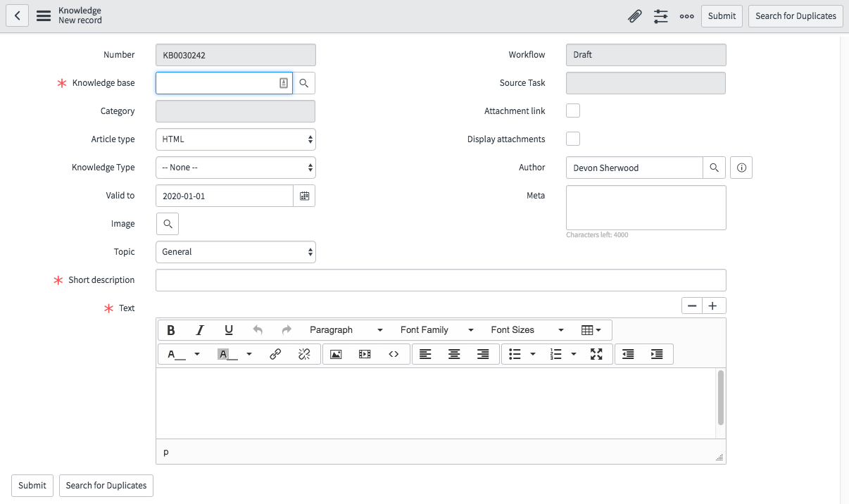
Task: Open the Knowledge Type dropdown
Action: pyautogui.click(x=235, y=168)
